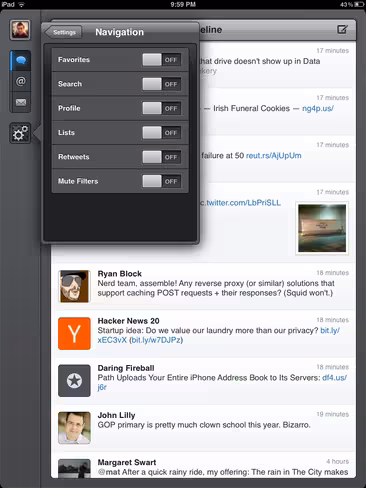Tap the Hacker News 20 avatar

(x=74, y=333)
